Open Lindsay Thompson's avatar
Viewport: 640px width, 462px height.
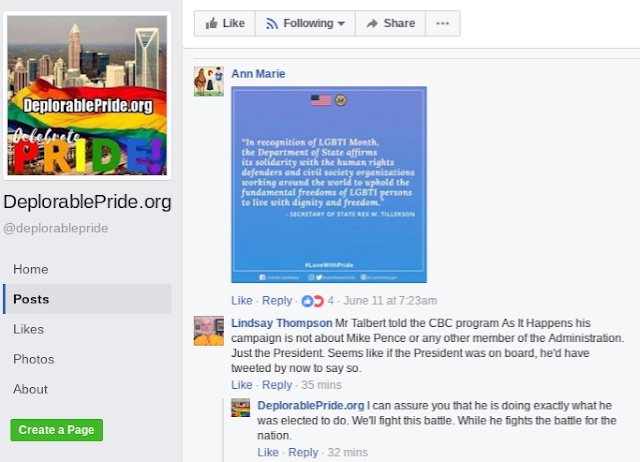[209, 331]
